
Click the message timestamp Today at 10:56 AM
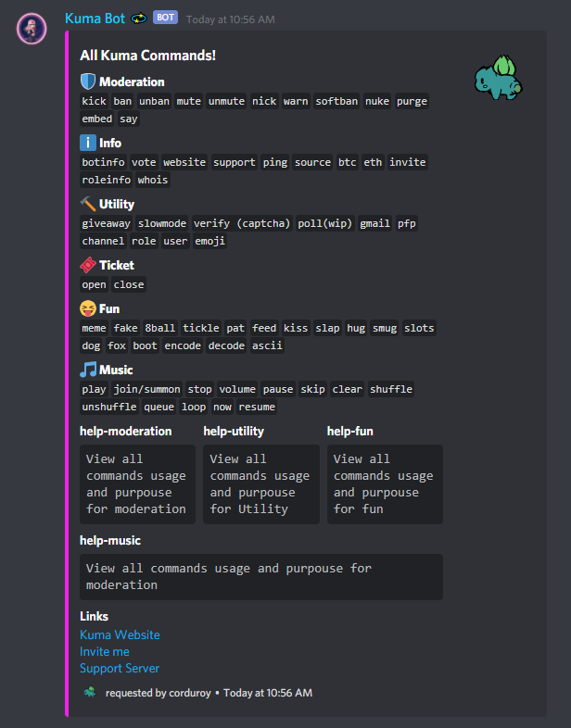click(229, 19)
